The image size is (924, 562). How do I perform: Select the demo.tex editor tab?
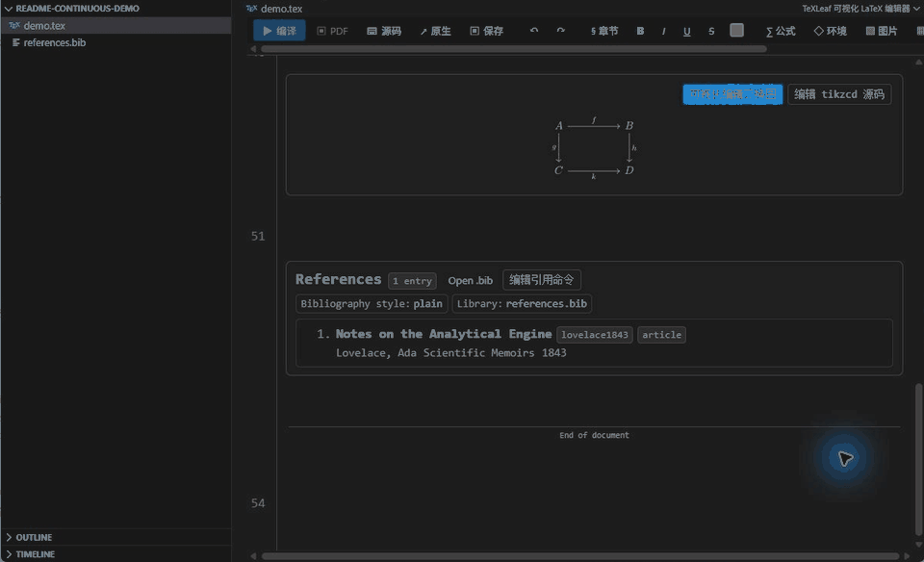click(274, 9)
